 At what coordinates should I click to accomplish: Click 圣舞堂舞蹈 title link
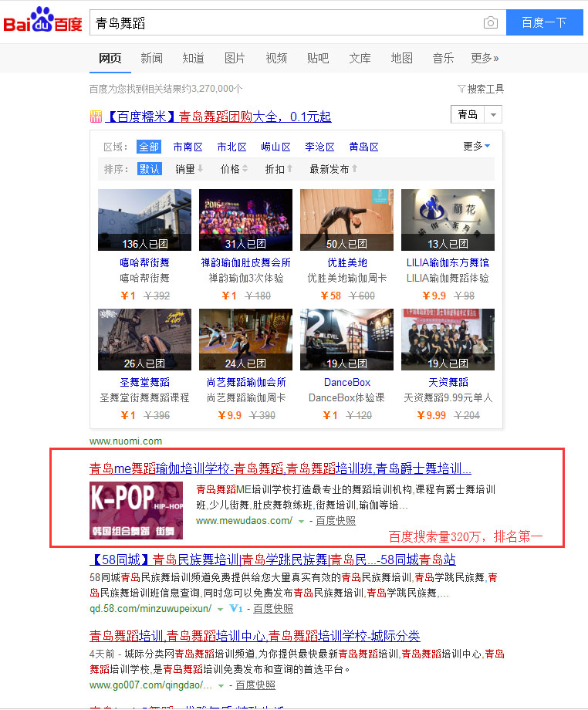[x=144, y=382]
